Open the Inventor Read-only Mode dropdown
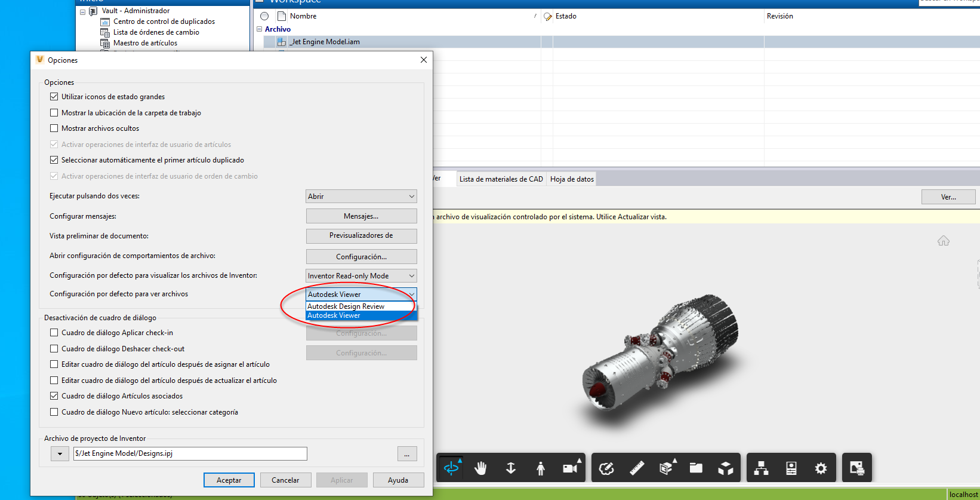 pos(361,276)
